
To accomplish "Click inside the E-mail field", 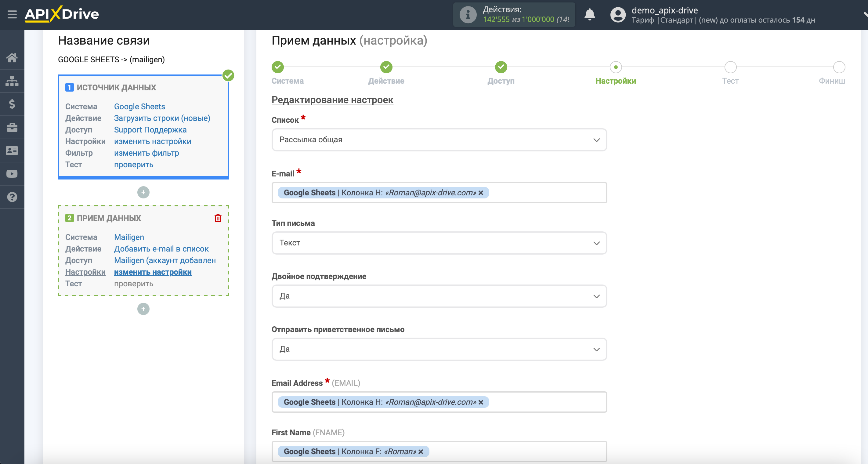I will (439, 193).
